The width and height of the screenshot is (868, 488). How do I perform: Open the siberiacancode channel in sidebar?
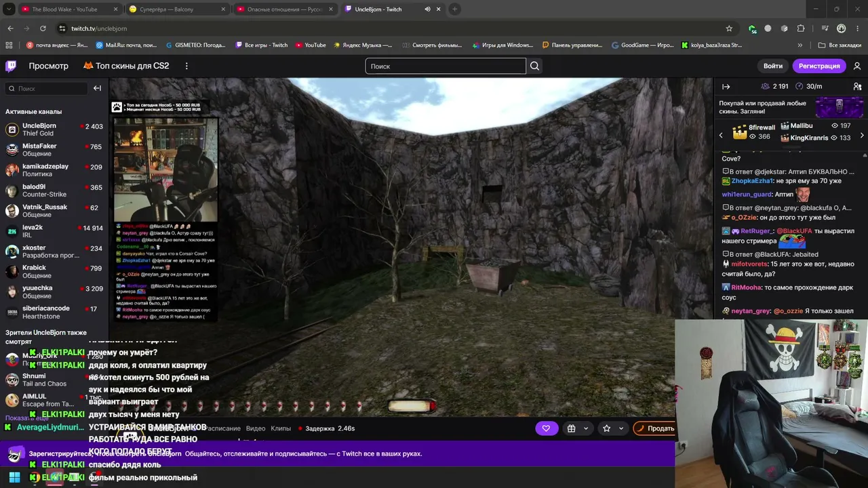[54, 312]
